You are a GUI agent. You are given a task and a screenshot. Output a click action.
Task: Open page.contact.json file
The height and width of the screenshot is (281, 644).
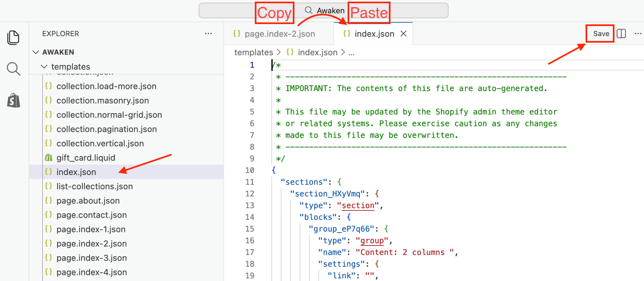coord(92,215)
